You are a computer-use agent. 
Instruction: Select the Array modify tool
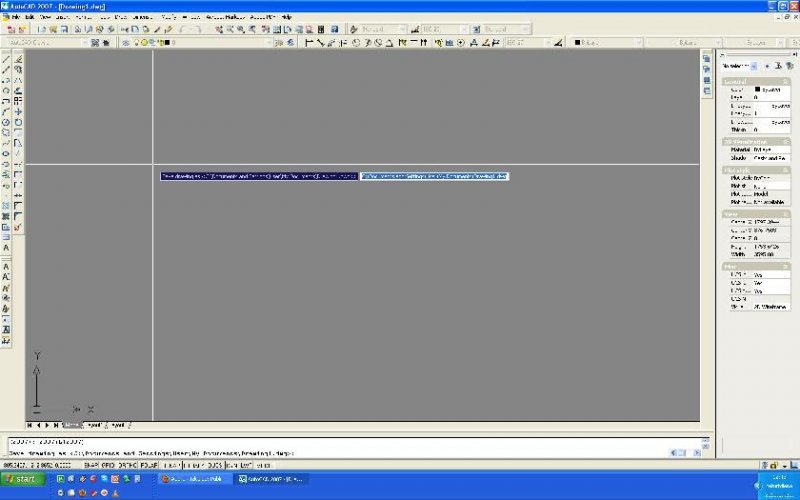18,101
